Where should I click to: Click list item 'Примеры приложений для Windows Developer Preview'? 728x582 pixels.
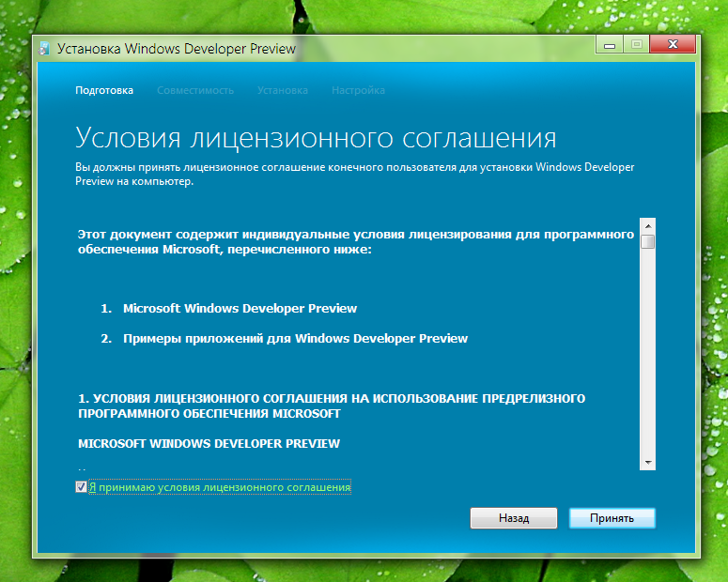click(x=295, y=338)
